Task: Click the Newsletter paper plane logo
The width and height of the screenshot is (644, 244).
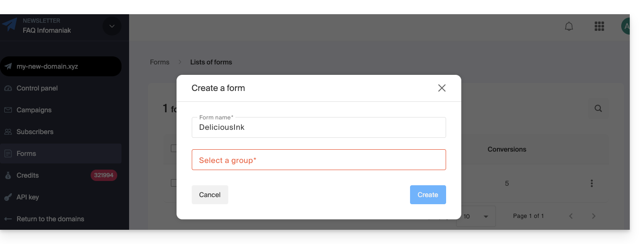Action: point(9,25)
